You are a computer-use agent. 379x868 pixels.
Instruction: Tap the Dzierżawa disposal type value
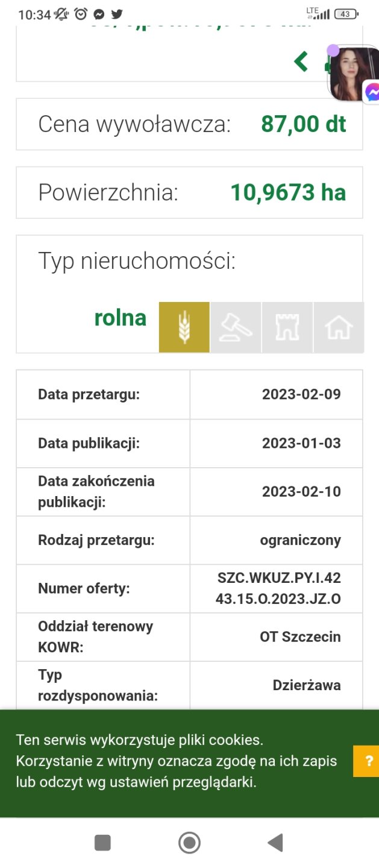pos(307,685)
